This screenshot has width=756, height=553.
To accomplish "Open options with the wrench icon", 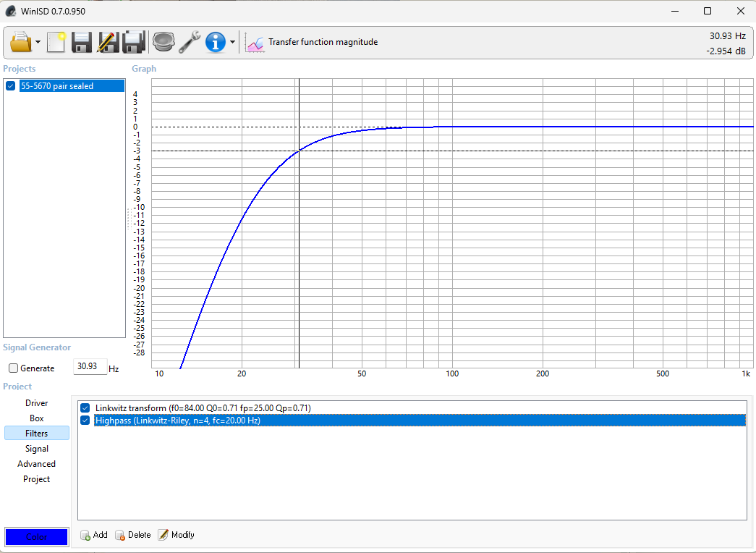I will click(190, 42).
